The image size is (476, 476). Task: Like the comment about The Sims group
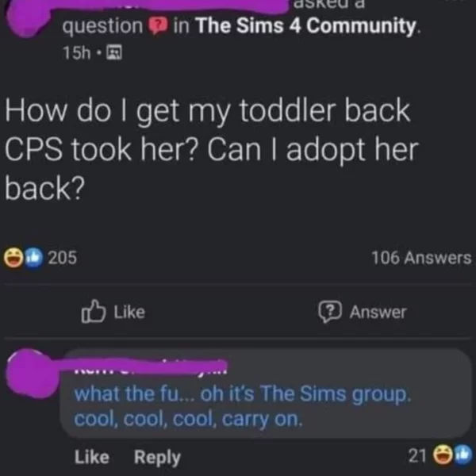pos(92,457)
